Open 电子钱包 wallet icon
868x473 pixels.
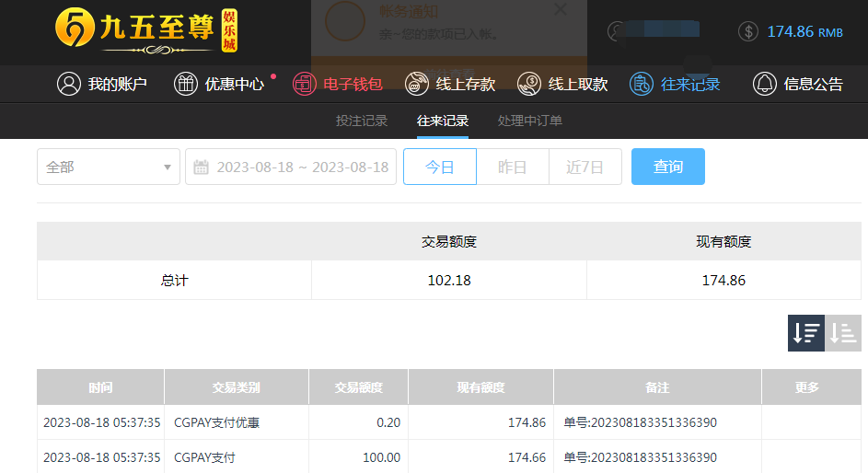click(x=305, y=84)
